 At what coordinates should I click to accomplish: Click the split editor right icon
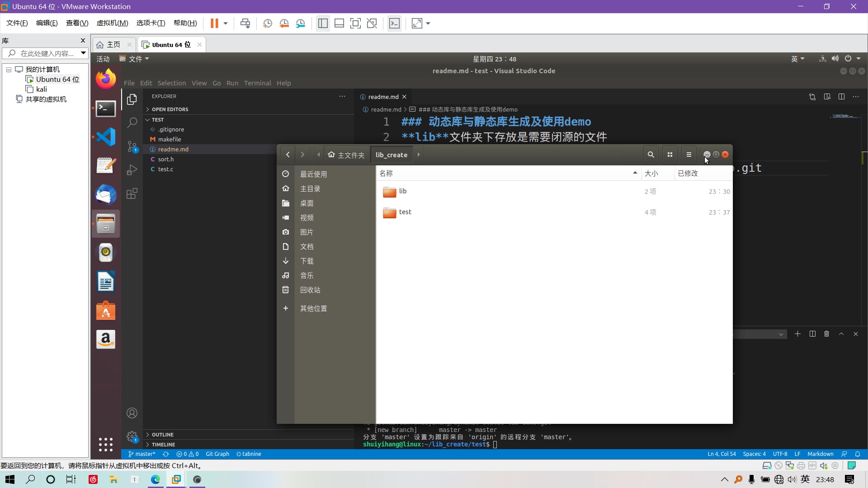tap(841, 97)
